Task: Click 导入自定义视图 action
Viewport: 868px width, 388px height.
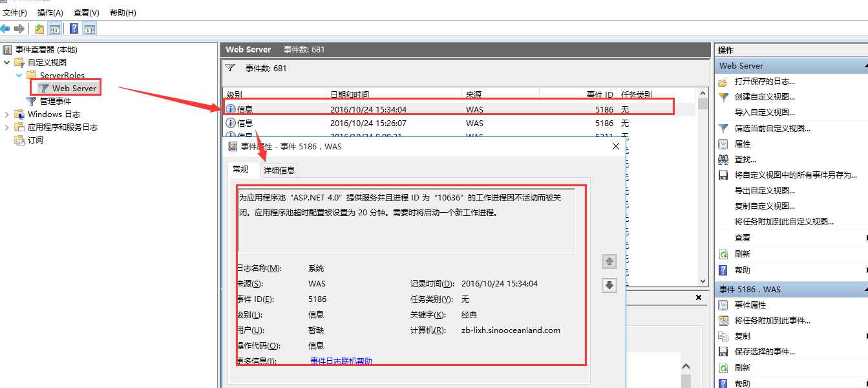Action: [765, 113]
